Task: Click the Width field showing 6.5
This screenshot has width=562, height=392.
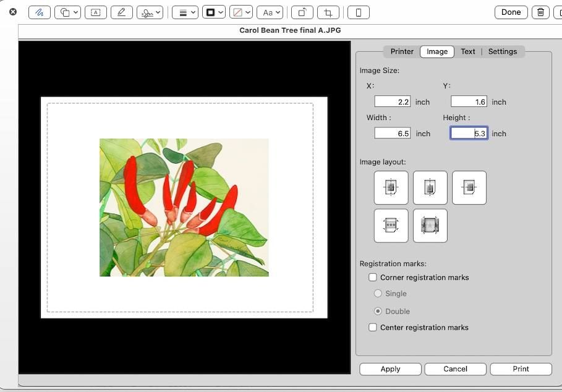Action: 393,134
